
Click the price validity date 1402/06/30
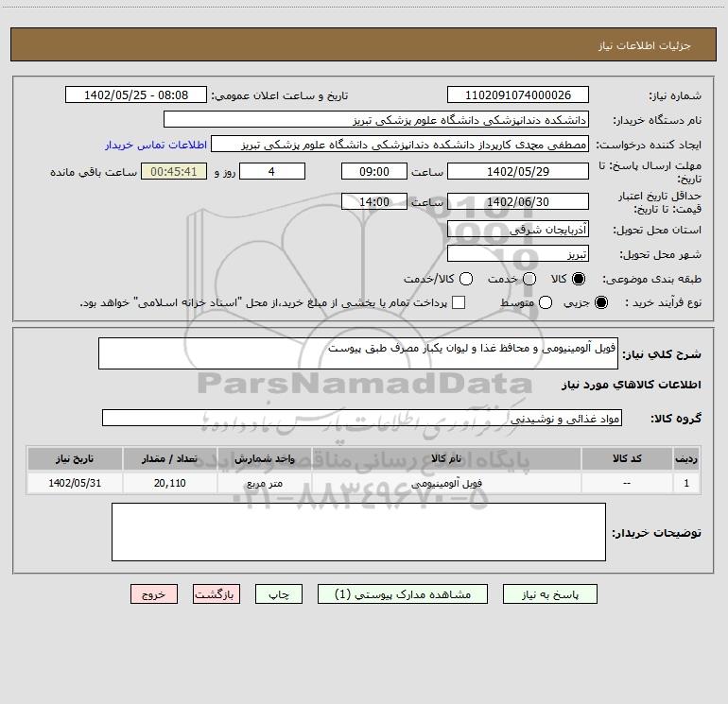[518, 201]
